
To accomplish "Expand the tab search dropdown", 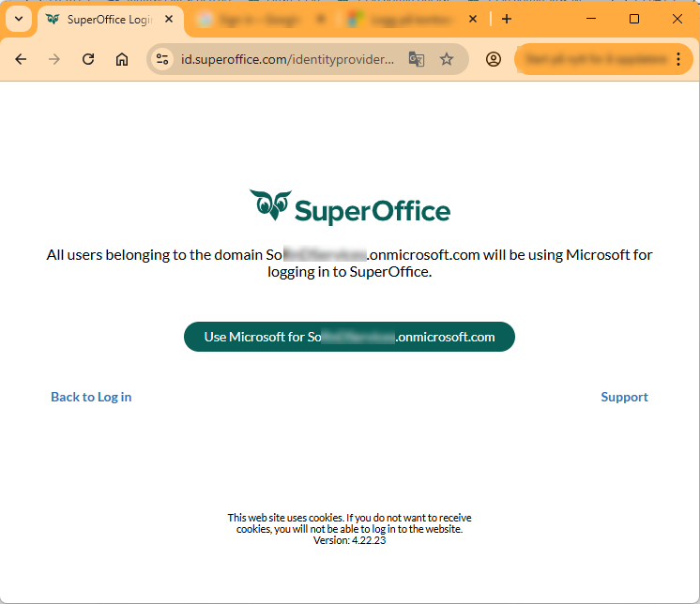I will 19,19.
